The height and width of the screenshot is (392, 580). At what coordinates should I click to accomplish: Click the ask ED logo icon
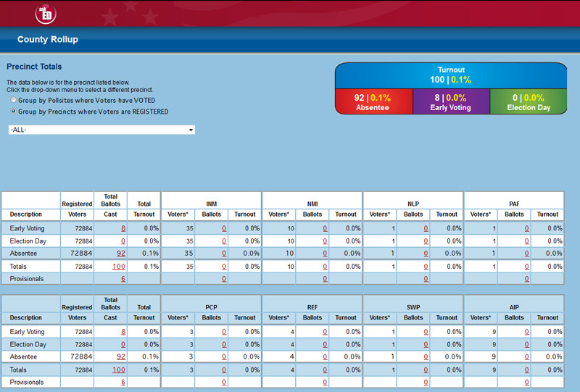tap(46, 14)
